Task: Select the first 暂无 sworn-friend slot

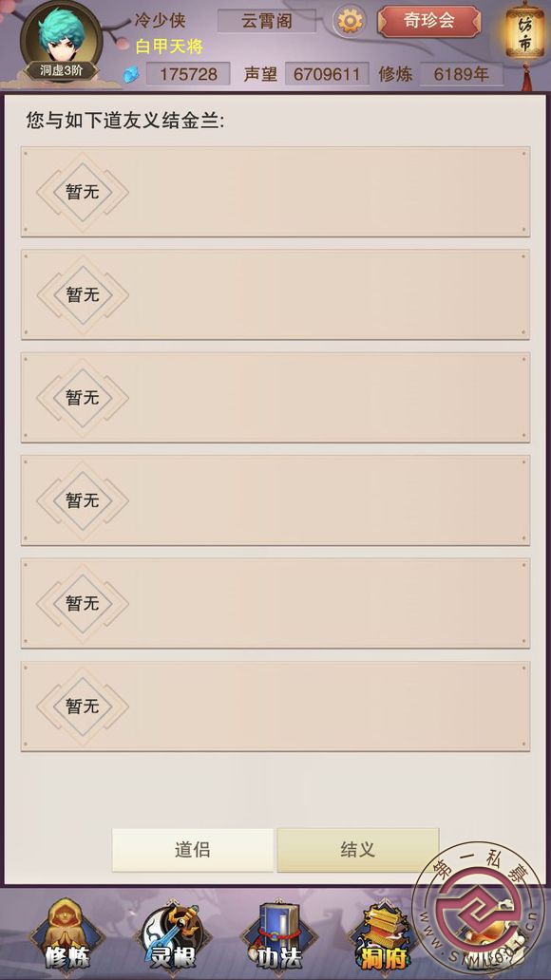Action: click(275, 192)
